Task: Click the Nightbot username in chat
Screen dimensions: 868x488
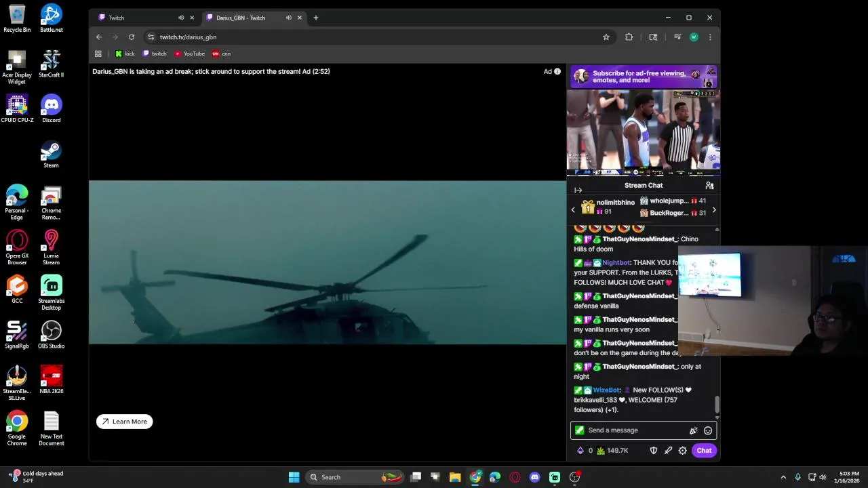Action: tap(616, 263)
